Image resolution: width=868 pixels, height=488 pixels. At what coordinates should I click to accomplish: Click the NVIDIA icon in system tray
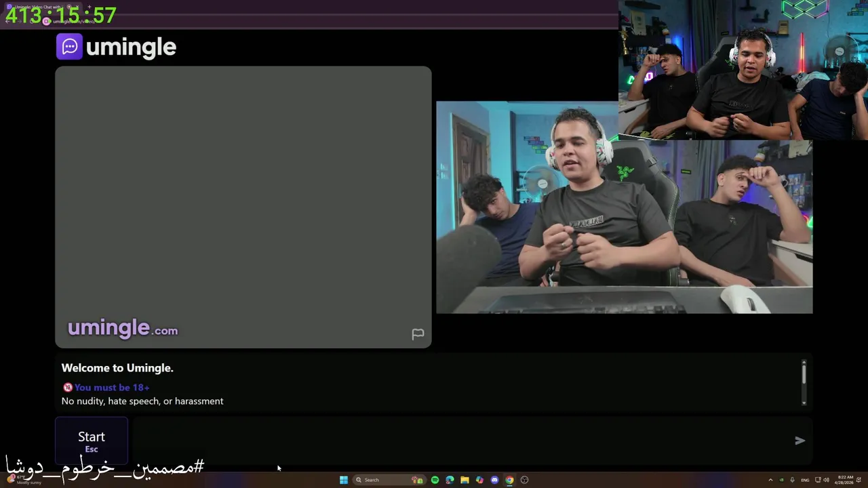pyautogui.click(x=781, y=480)
